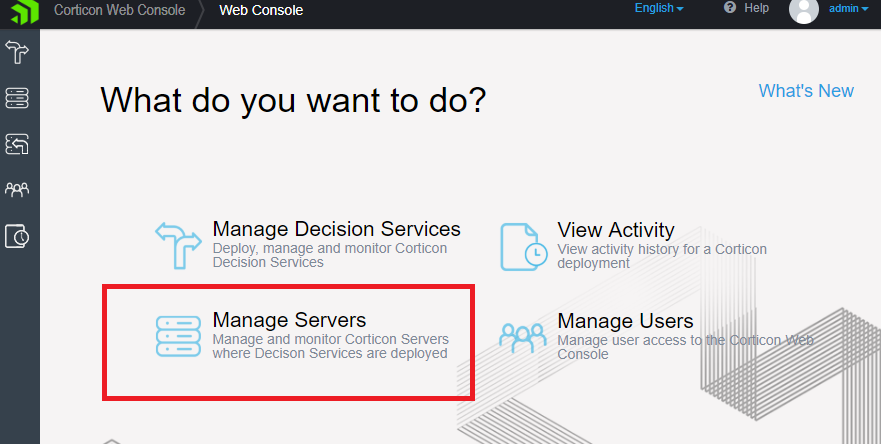The height and width of the screenshot is (444, 881).
Task: Click the Manage Users people icon
Action: pos(523,338)
